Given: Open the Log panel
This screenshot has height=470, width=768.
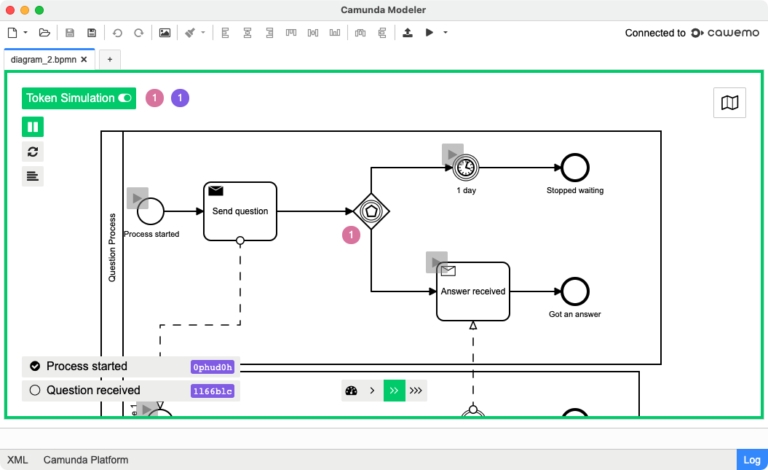Looking at the screenshot, I should 752,460.
